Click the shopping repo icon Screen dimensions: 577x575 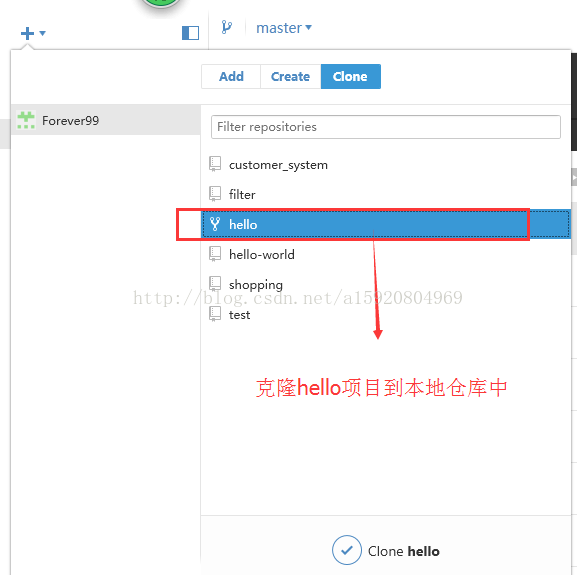point(215,284)
